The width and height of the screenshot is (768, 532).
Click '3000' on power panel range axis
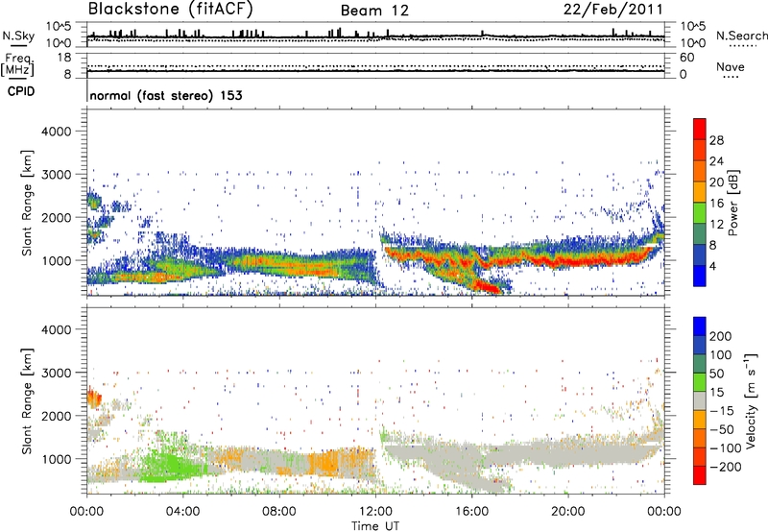pos(57,175)
